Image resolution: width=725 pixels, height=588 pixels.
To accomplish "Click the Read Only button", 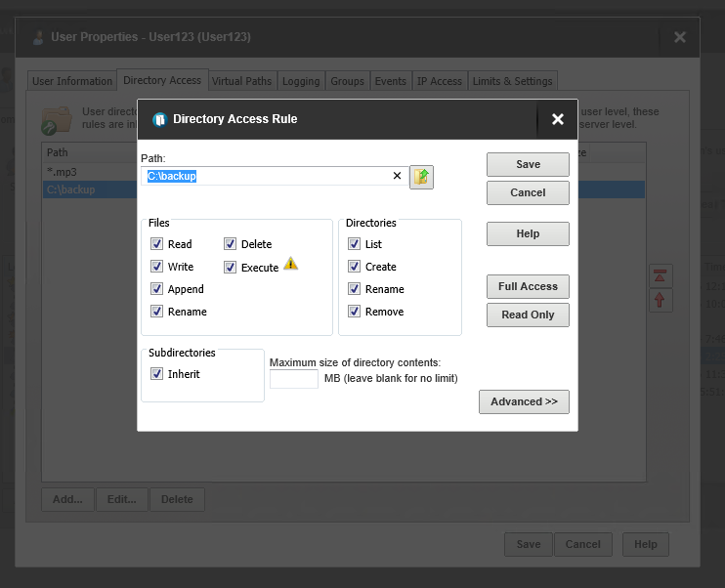I will click(528, 315).
